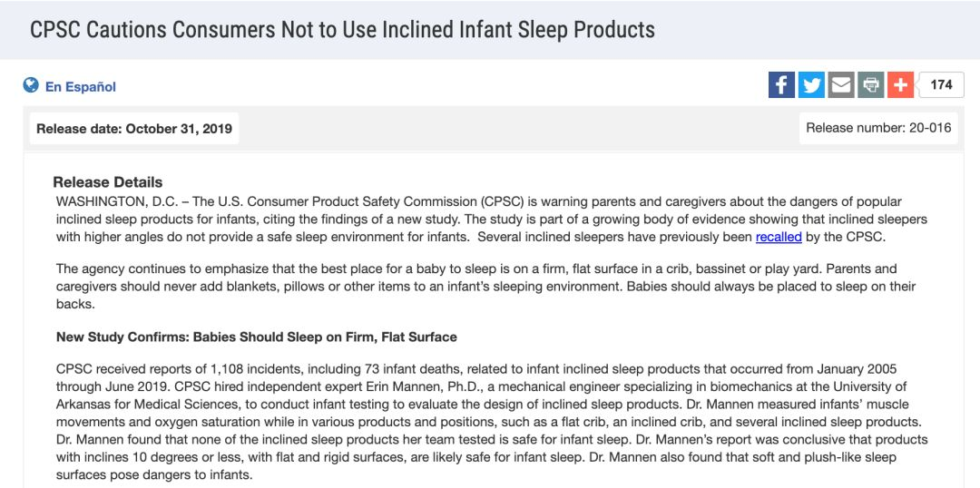The width and height of the screenshot is (980, 488).
Task: Click the globe icon beside En Español
Action: [31, 86]
